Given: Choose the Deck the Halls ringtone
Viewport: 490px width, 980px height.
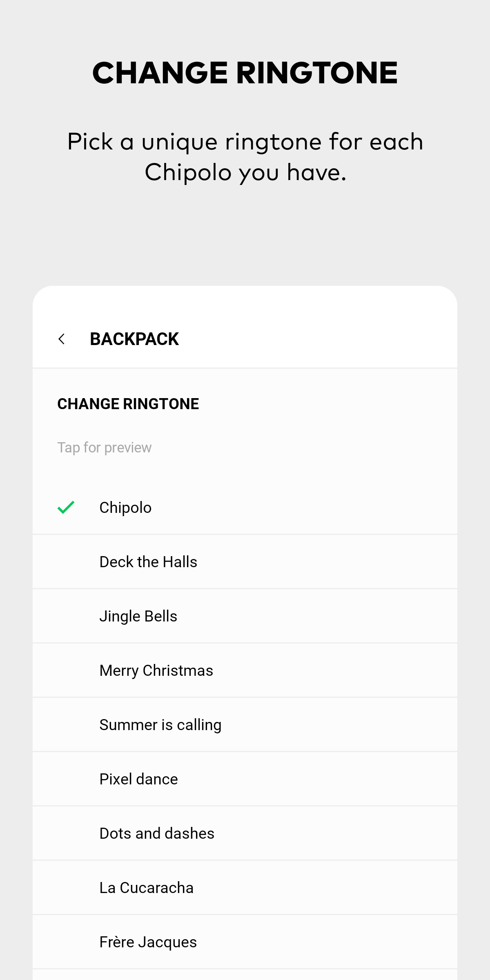Looking at the screenshot, I should [148, 562].
